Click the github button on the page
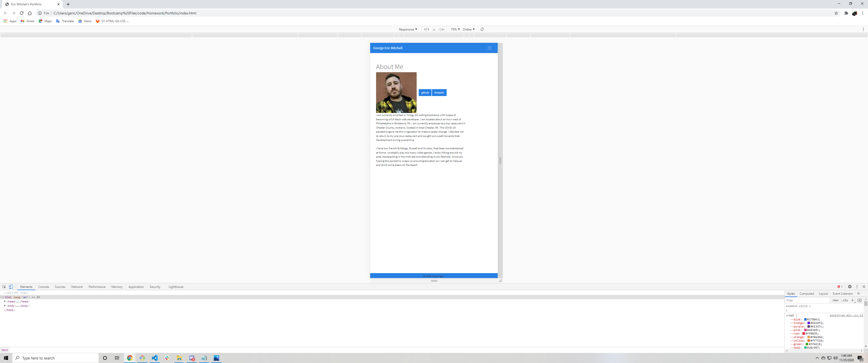The width and height of the screenshot is (868, 363). click(425, 93)
